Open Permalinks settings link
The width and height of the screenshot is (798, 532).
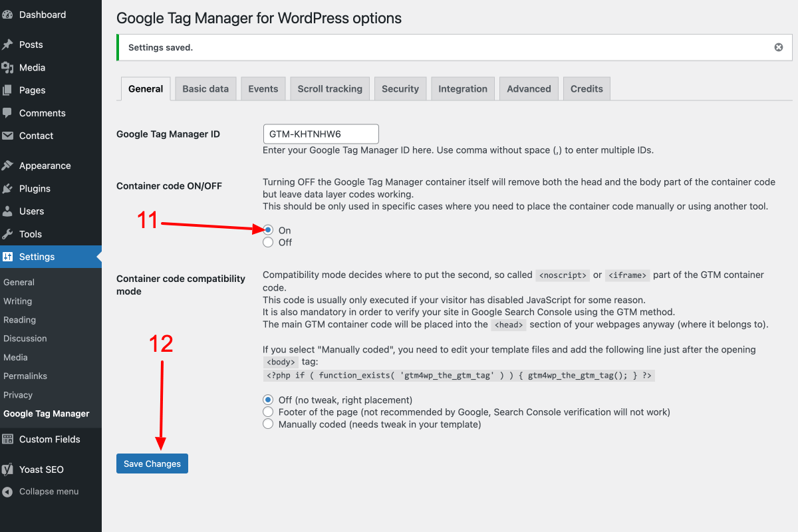(x=26, y=376)
